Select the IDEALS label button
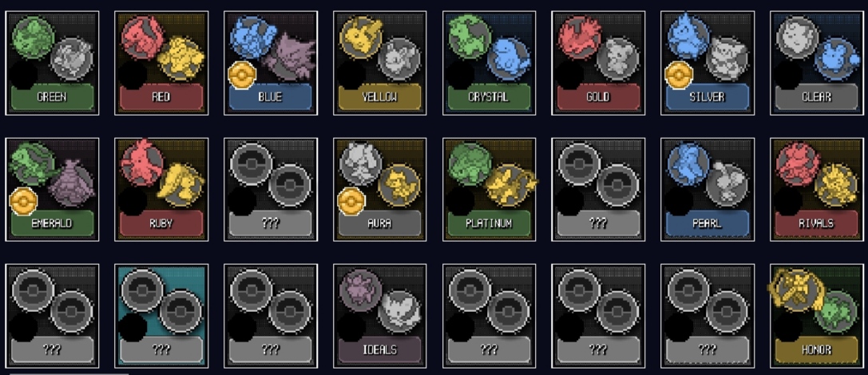The height and width of the screenshot is (375, 868). (x=380, y=350)
